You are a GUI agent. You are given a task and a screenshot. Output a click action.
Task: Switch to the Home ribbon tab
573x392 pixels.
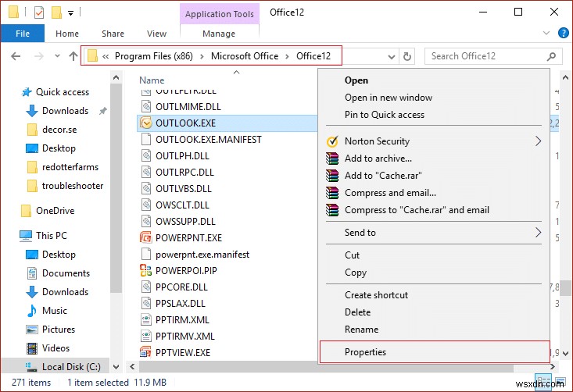[x=67, y=34]
